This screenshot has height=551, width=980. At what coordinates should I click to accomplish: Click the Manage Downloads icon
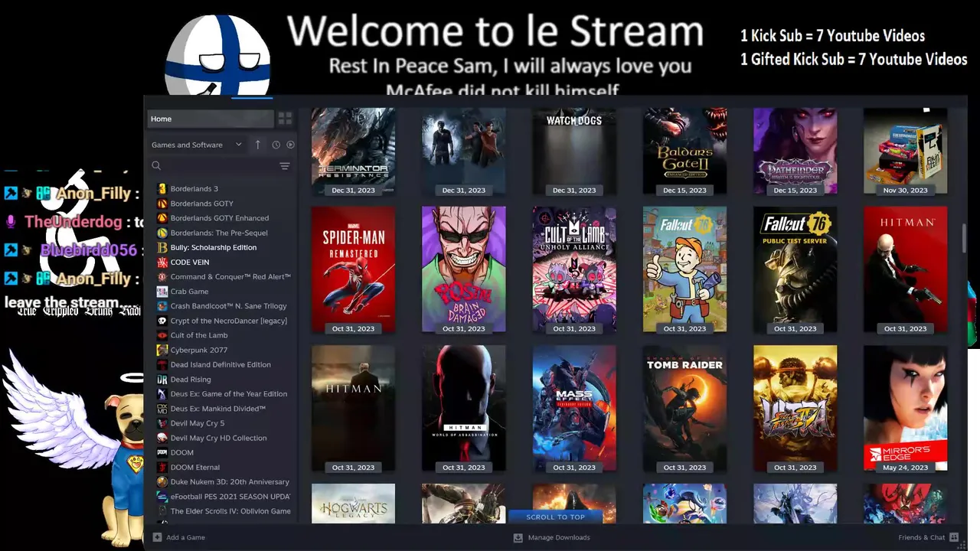[518, 537]
